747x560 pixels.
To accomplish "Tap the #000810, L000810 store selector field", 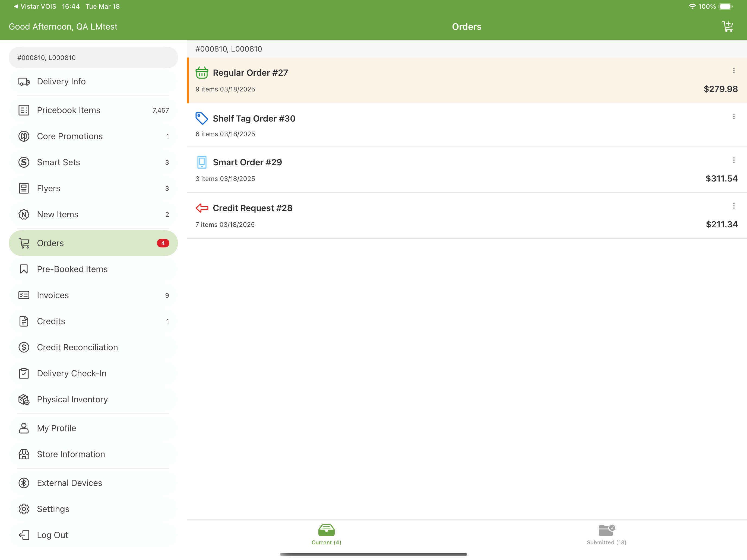I will pyautogui.click(x=93, y=58).
